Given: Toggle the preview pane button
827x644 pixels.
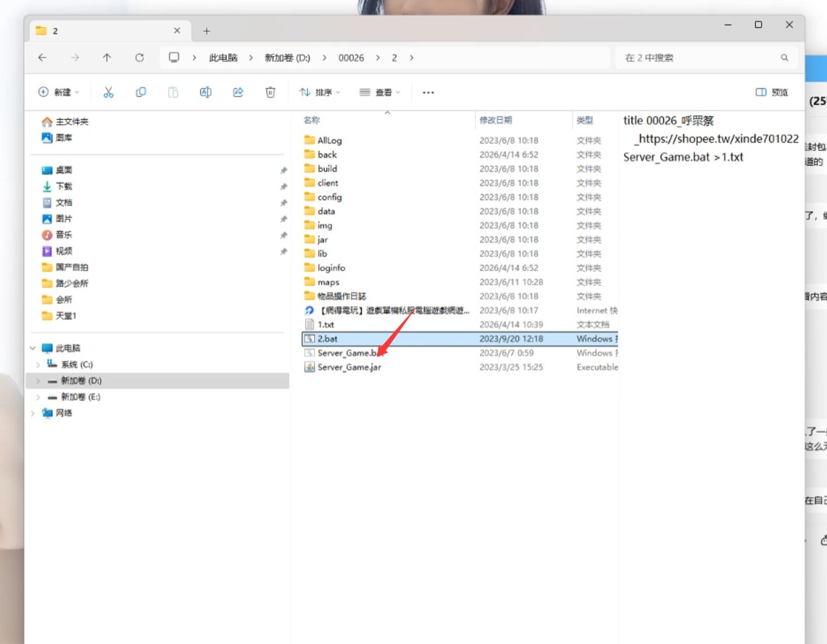Looking at the screenshot, I should coord(772,93).
